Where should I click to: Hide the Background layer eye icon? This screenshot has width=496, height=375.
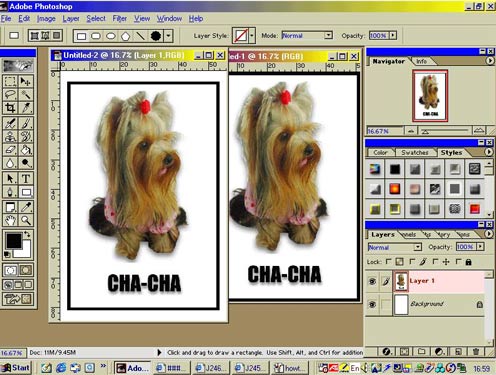coord(372,304)
